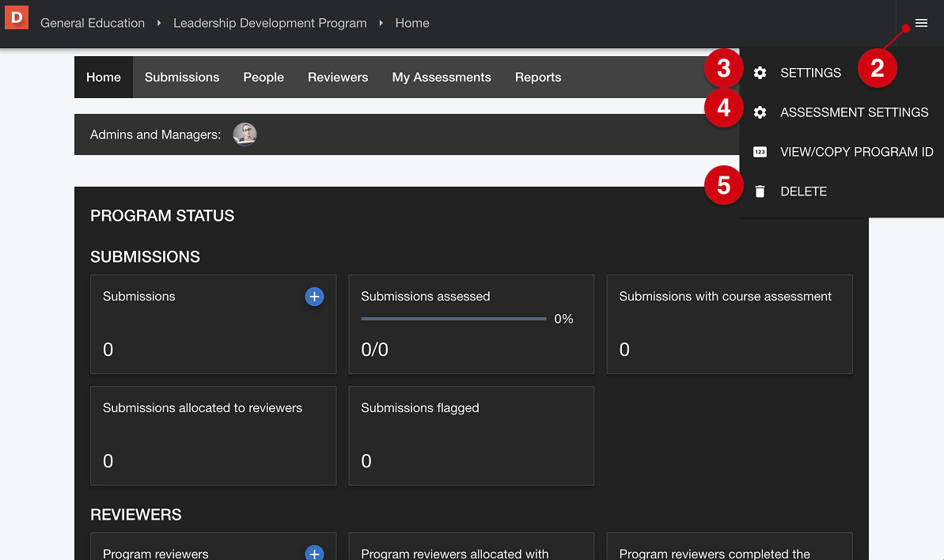The image size is (944, 560).
Task: Open the Submissions tab
Action: pyautogui.click(x=182, y=77)
